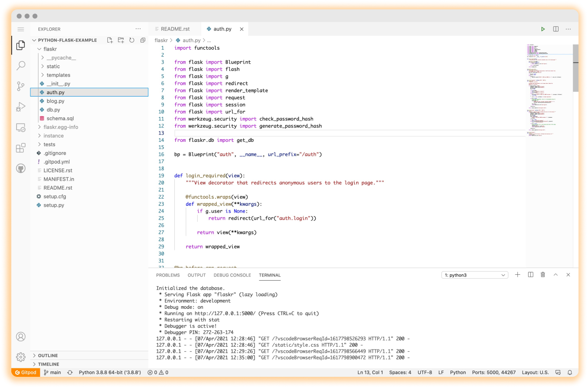Open editor more actions ellipsis
This screenshot has height=388, width=588.
(x=568, y=29)
